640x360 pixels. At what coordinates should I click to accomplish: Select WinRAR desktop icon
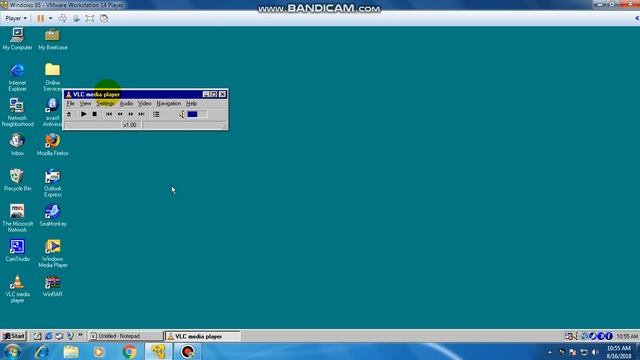(53, 286)
